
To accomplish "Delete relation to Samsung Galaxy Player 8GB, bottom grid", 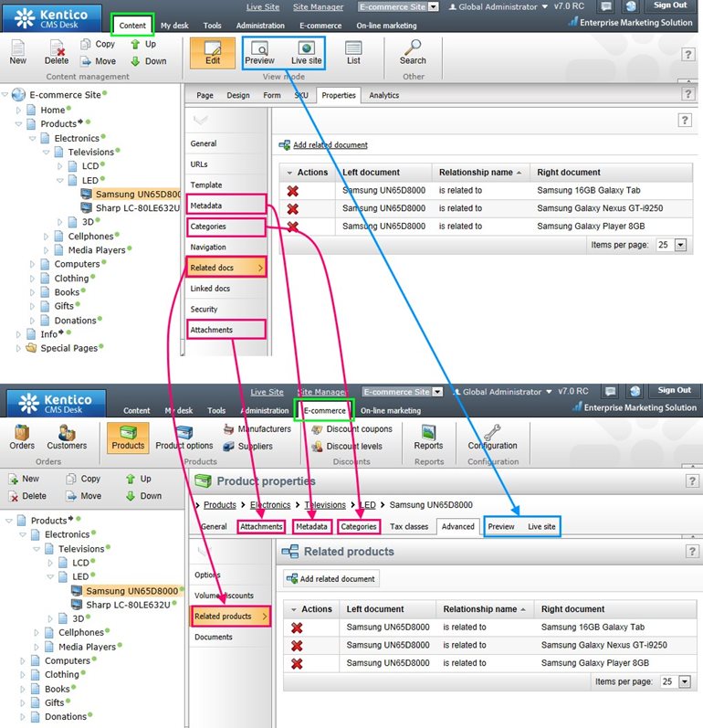I will 297,664.
